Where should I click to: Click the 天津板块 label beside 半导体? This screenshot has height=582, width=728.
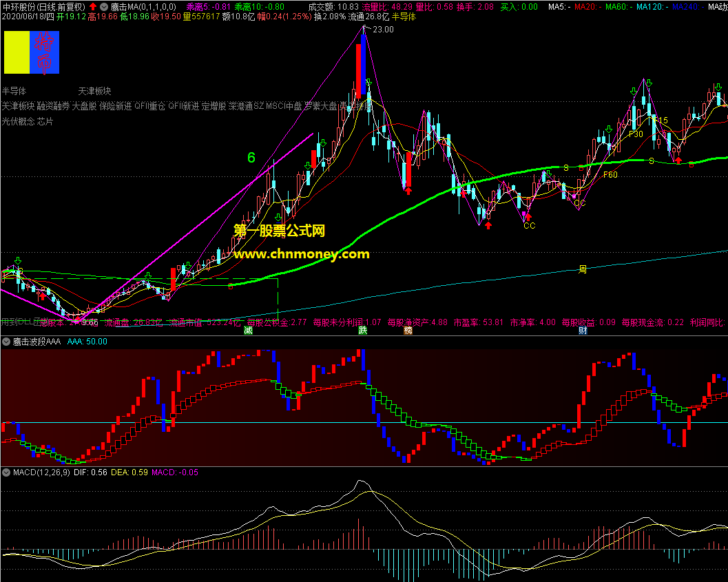pyautogui.click(x=94, y=91)
